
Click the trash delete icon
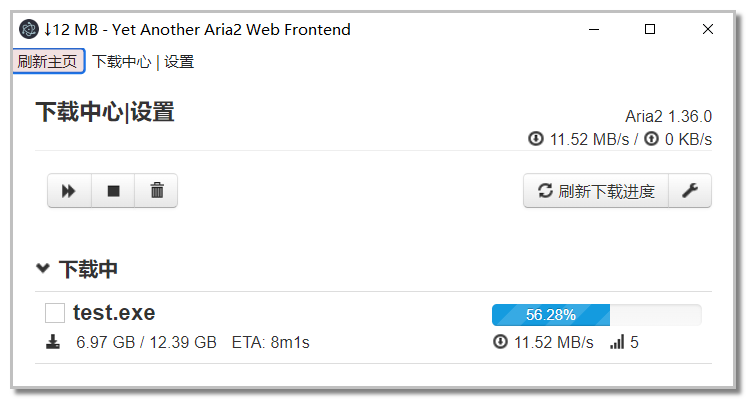tap(157, 191)
